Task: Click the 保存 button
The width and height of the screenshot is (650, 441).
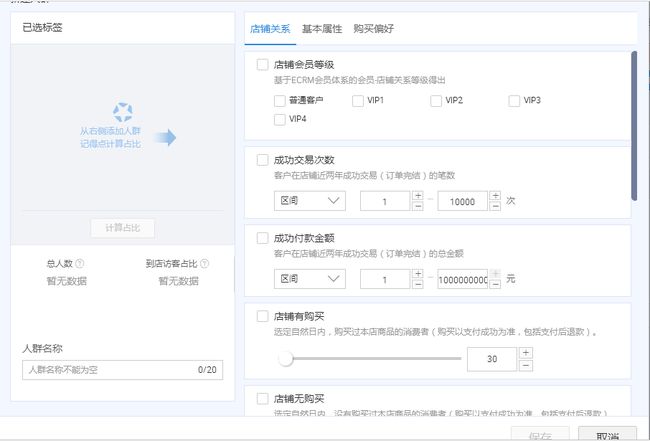Action: 540,434
